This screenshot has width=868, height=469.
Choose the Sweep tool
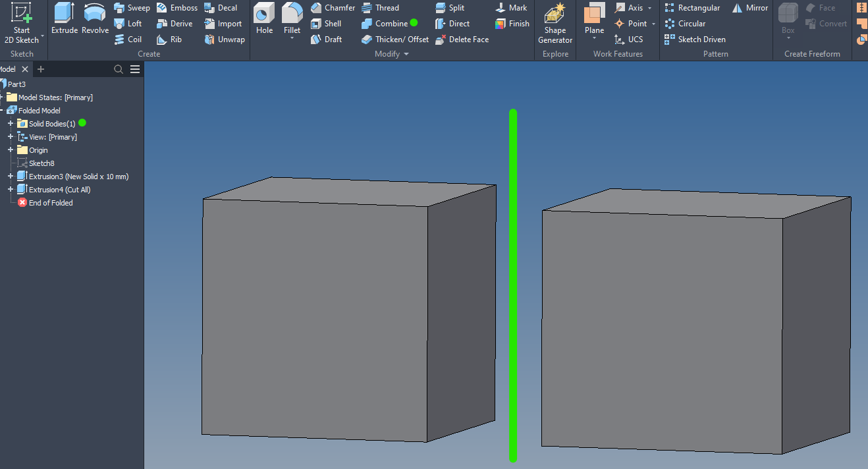132,8
